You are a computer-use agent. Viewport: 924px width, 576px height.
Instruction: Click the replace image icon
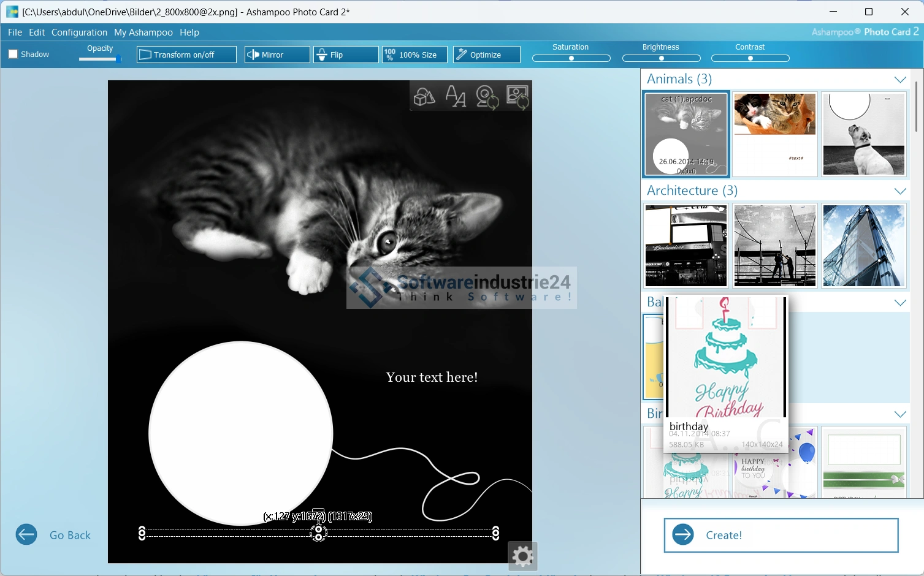point(517,97)
